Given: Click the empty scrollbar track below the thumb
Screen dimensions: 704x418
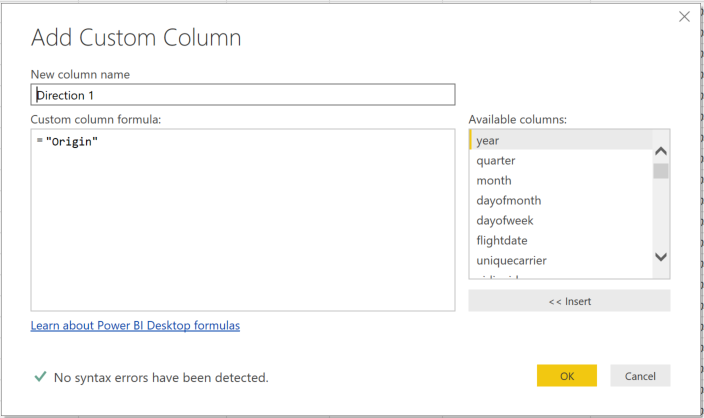Looking at the screenshot, I should pos(660,215).
